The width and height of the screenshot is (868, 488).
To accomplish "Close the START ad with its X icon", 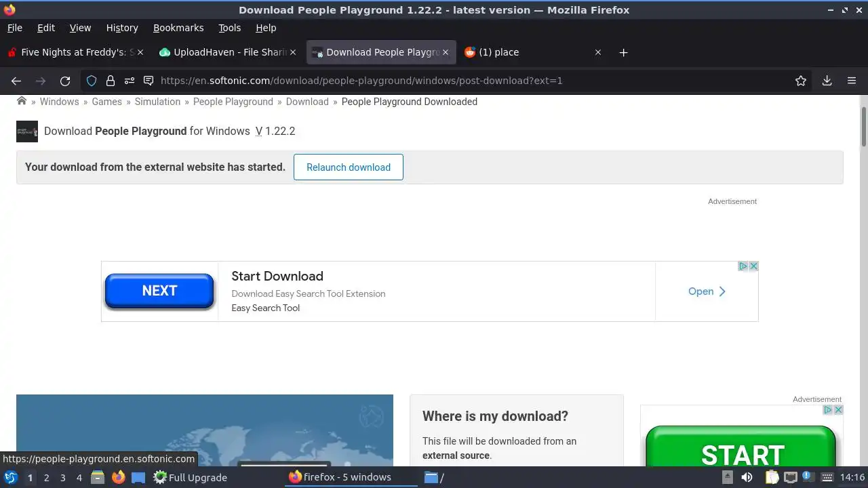I will [838, 410].
